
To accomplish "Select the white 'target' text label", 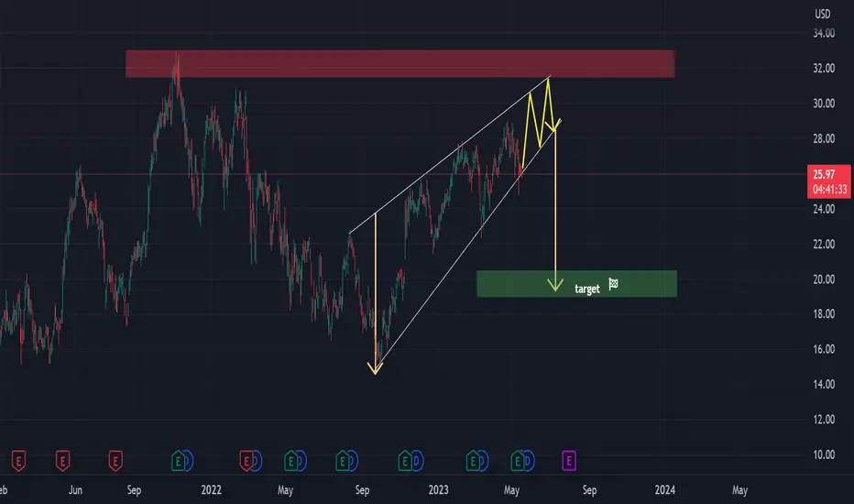I will (587, 289).
